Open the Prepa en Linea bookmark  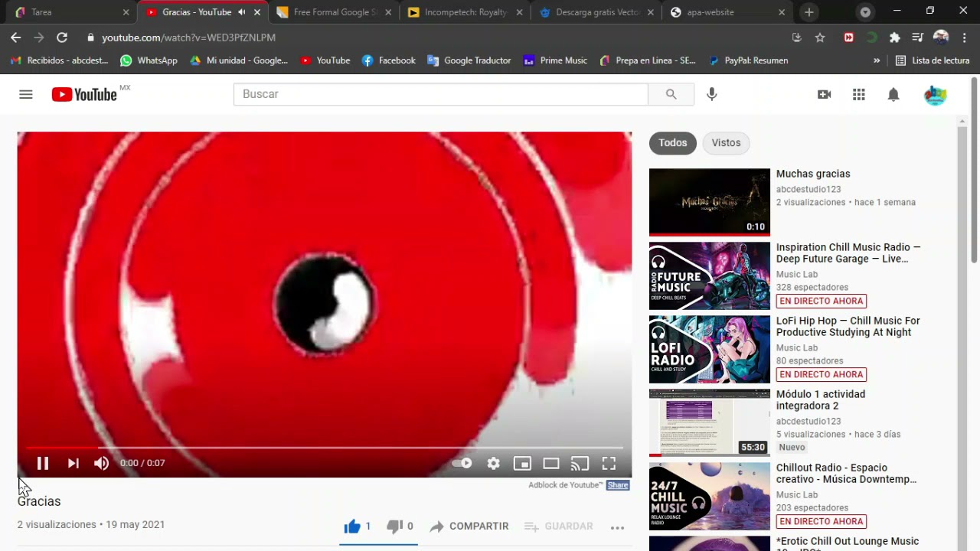[x=648, y=60]
